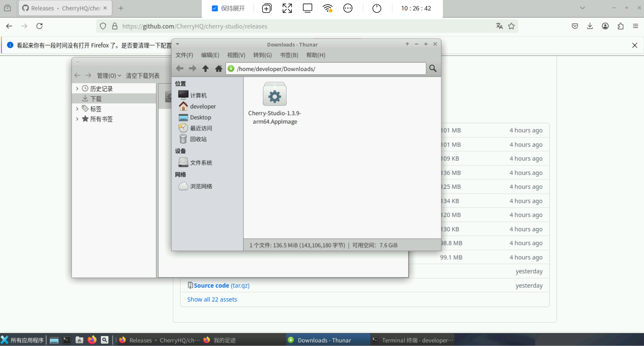Open 编辑(E) menu in Thunar
The width and height of the screenshot is (644, 346).
[x=210, y=55]
